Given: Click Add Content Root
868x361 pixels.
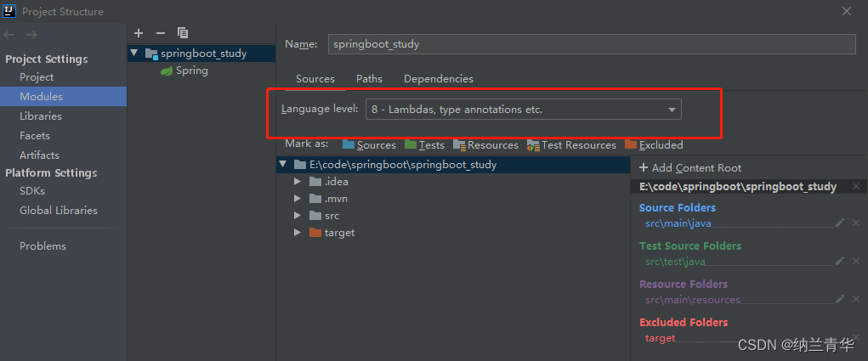Looking at the screenshot, I should point(690,167).
